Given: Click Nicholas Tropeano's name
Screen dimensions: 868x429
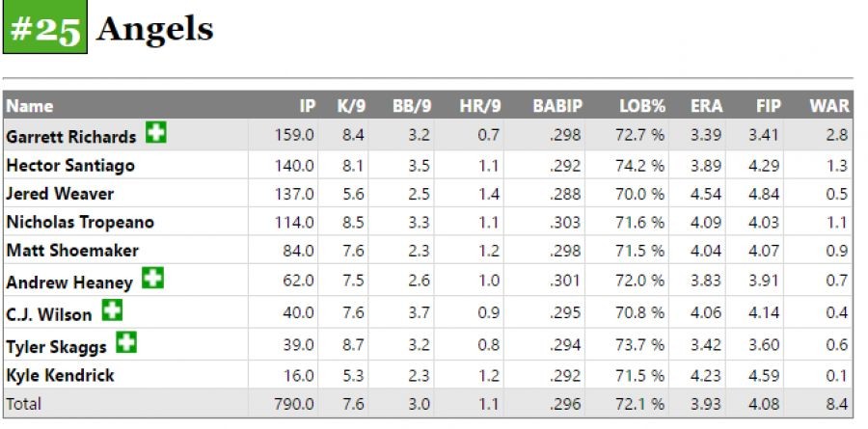Looking at the screenshot, I should click(80, 222).
